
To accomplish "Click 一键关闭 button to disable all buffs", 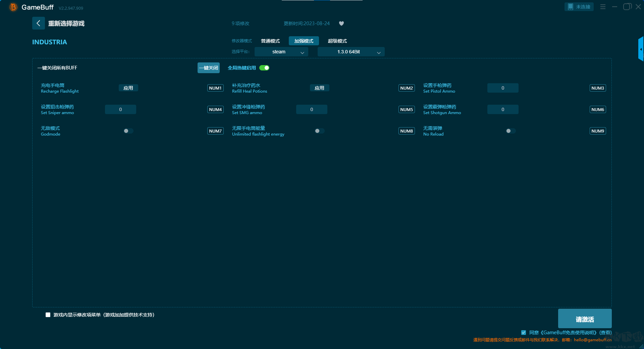I will click(209, 68).
